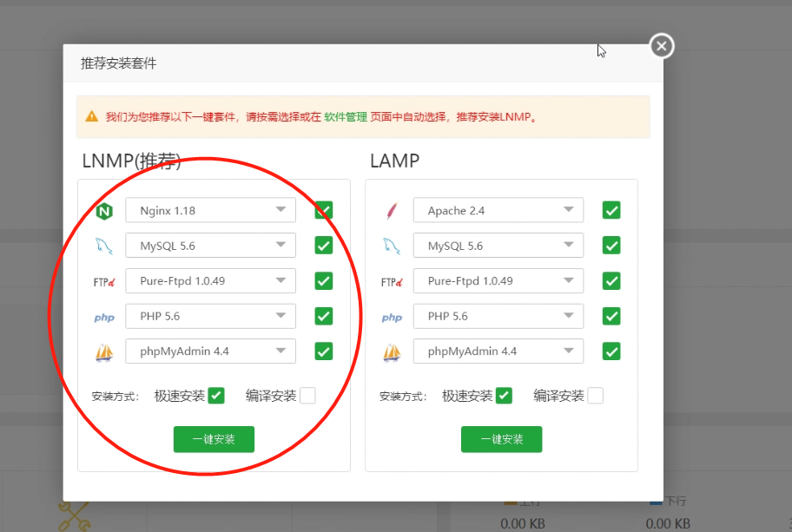Open the 软件管理 link in notice
Image resolution: width=792 pixels, height=532 pixels.
click(345, 116)
